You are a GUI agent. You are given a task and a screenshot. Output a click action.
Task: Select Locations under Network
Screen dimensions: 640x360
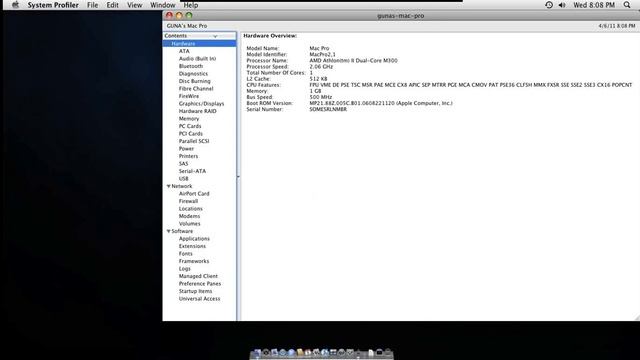coord(190,209)
